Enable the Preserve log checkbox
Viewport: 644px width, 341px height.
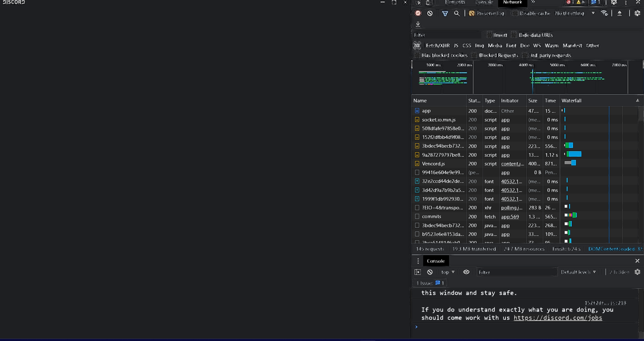point(472,13)
